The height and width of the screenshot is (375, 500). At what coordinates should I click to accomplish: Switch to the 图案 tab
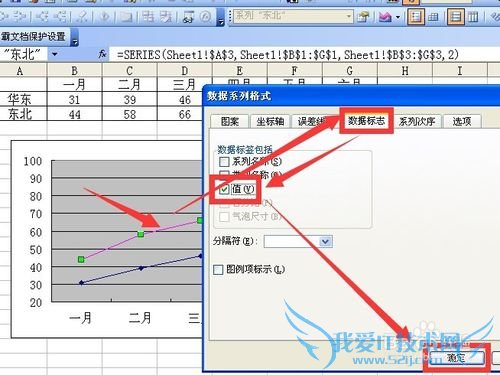(230, 121)
